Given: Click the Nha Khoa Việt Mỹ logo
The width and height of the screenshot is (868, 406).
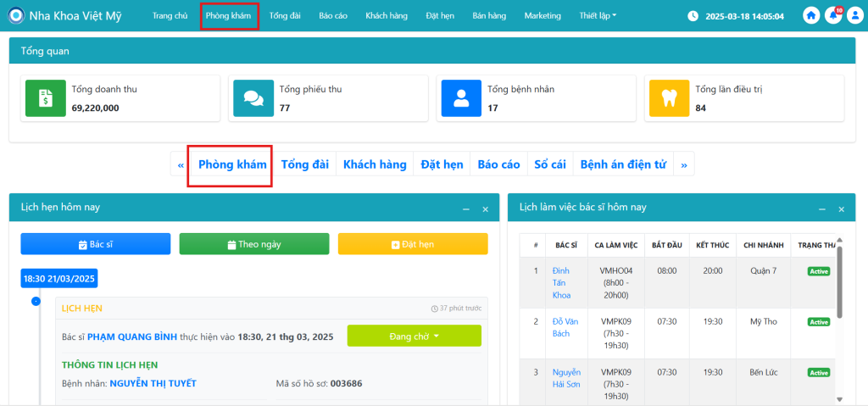Looking at the screenshot, I should 16,16.
